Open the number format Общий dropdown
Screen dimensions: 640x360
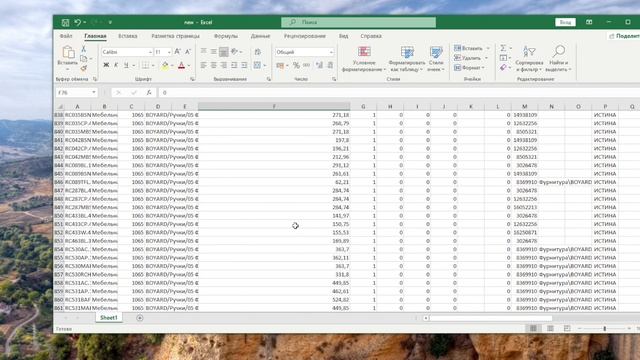click(x=331, y=52)
